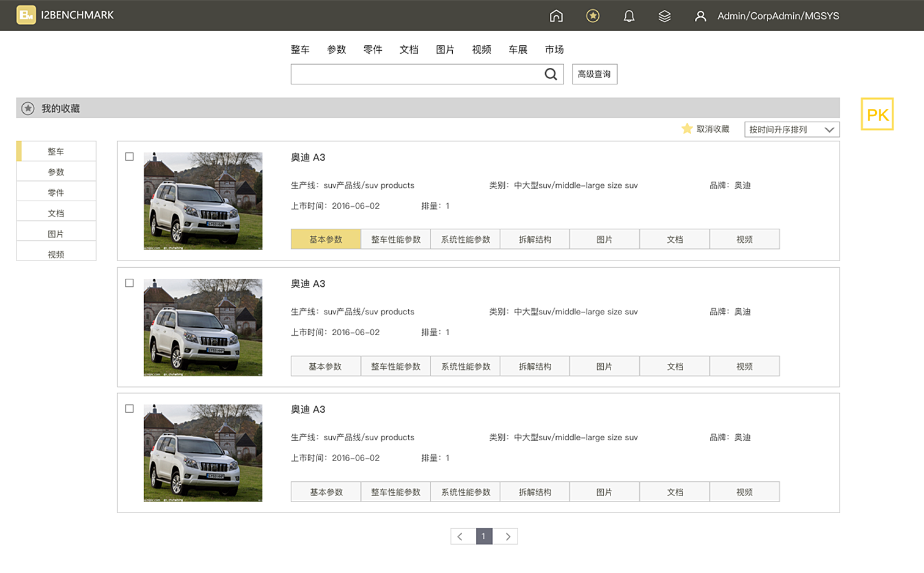Click 基本参数 in the third card

(x=326, y=492)
